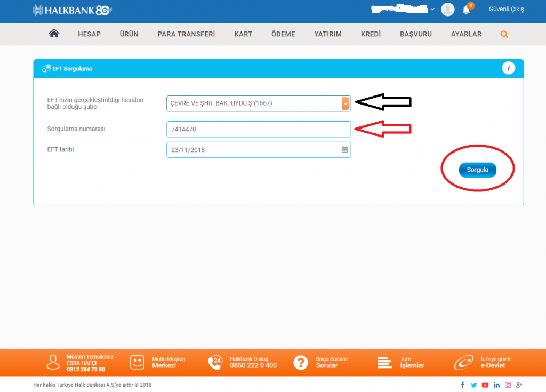Open the HESAP menu

[89, 34]
